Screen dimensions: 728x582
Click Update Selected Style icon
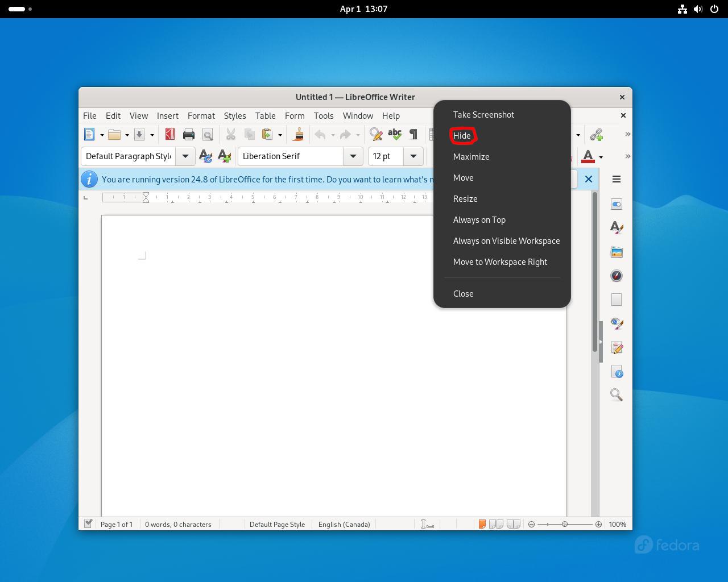[x=205, y=156]
